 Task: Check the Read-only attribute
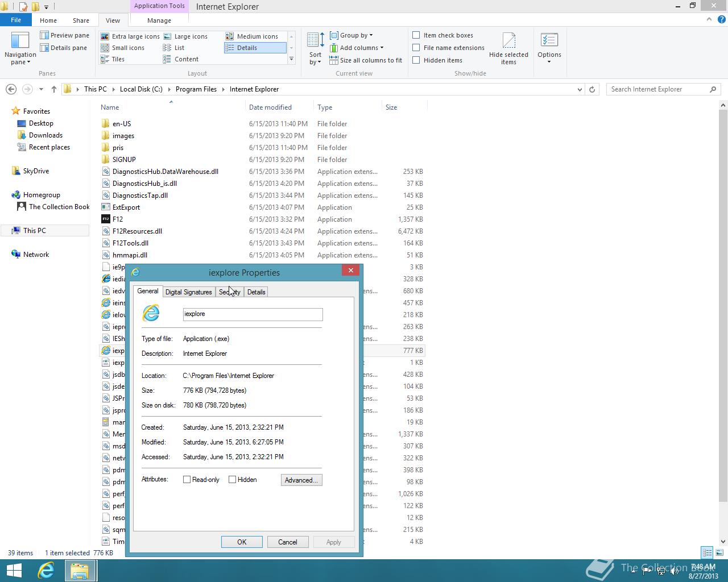187,480
